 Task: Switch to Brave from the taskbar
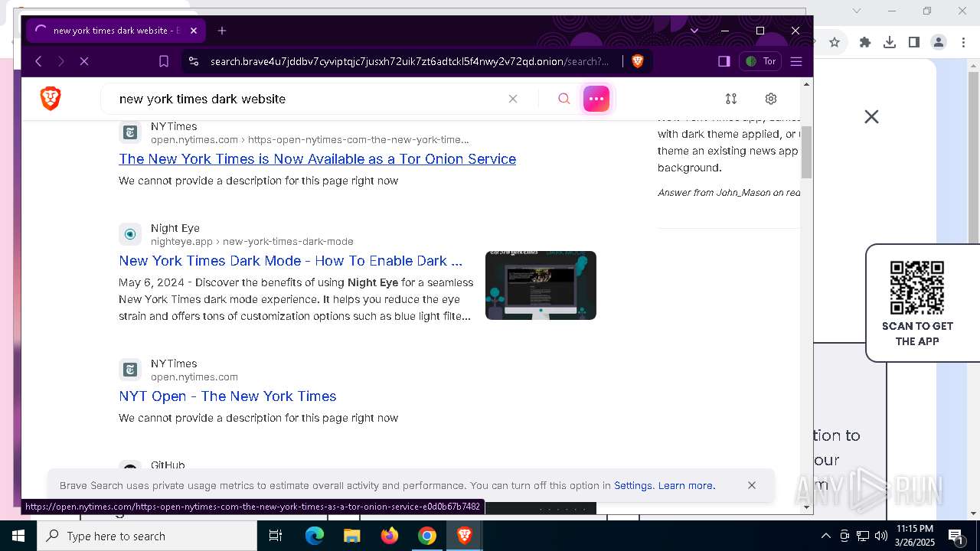(x=465, y=536)
